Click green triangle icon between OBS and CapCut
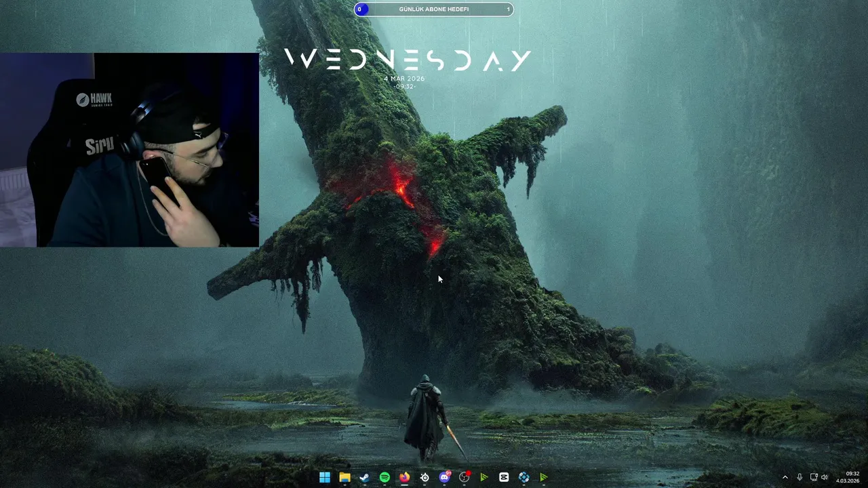868x488 pixels. pyautogui.click(x=484, y=477)
